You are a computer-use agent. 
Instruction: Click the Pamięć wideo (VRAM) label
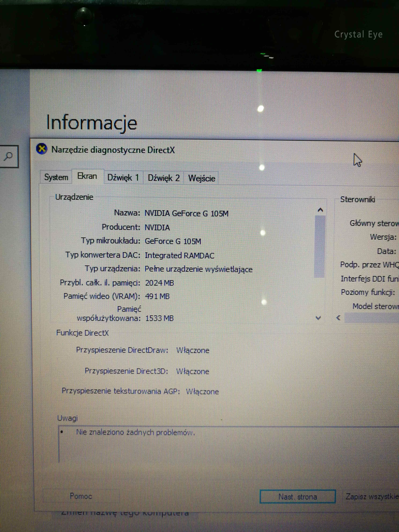pyautogui.click(x=102, y=296)
